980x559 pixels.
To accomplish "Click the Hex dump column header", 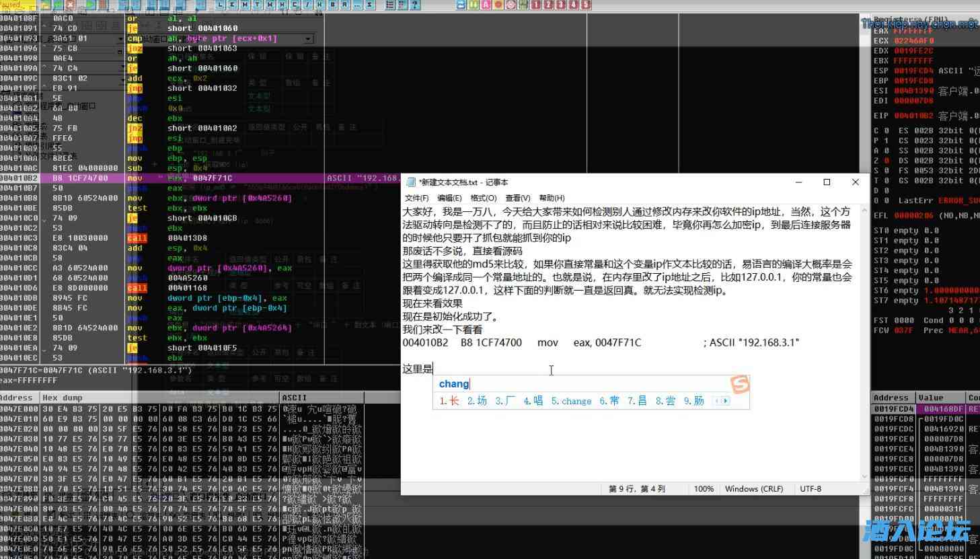I will tap(63, 398).
